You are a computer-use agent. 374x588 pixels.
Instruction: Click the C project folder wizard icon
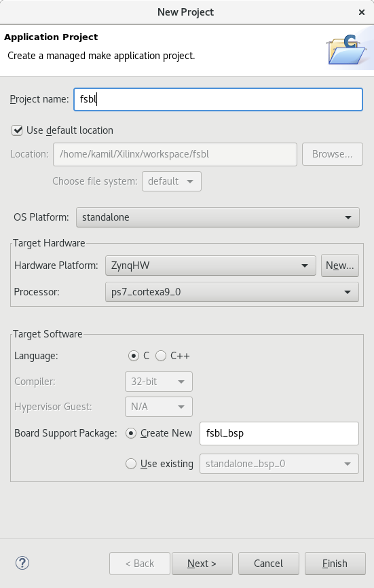coord(347,50)
